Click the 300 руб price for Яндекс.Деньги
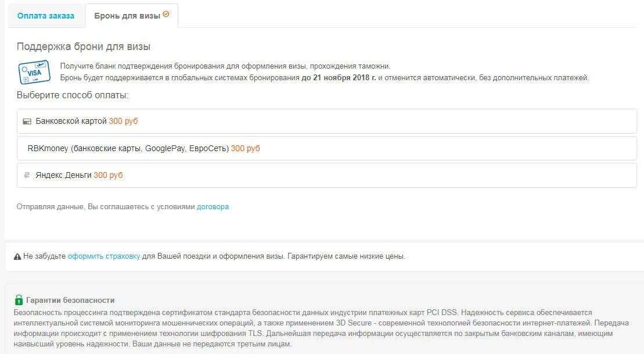The image size is (644, 354). click(x=108, y=175)
